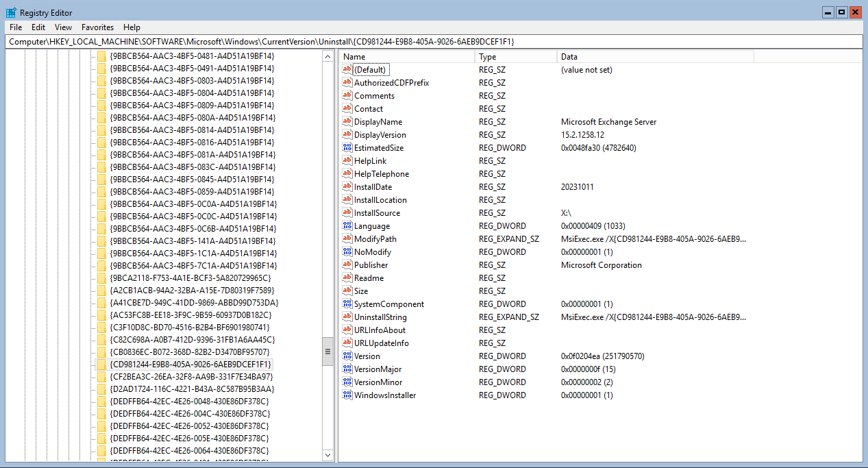The width and height of the screenshot is (868, 468).
Task: Click the down arrow of the tree scrollbar
Action: tap(327, 455)
